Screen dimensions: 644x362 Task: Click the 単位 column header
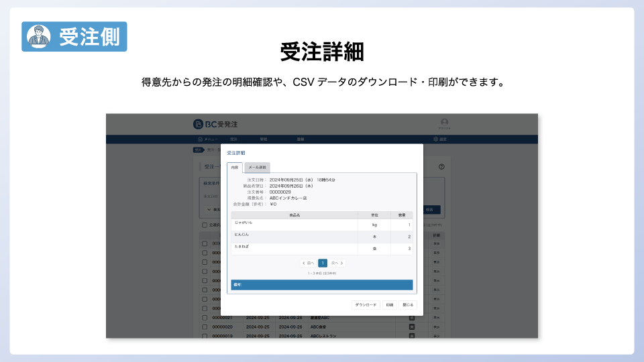(x=374, y=215)
